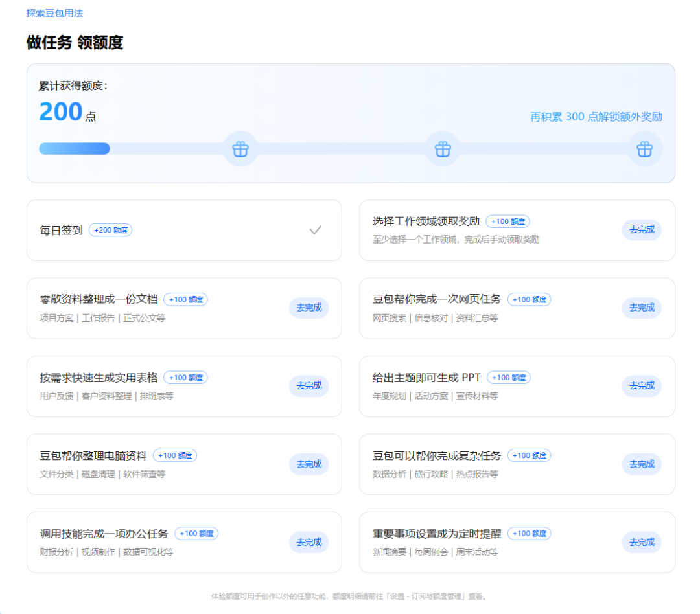Click the filled blue progress bar segment
Viewport: 700px width, 614px height.
[74, 148]
